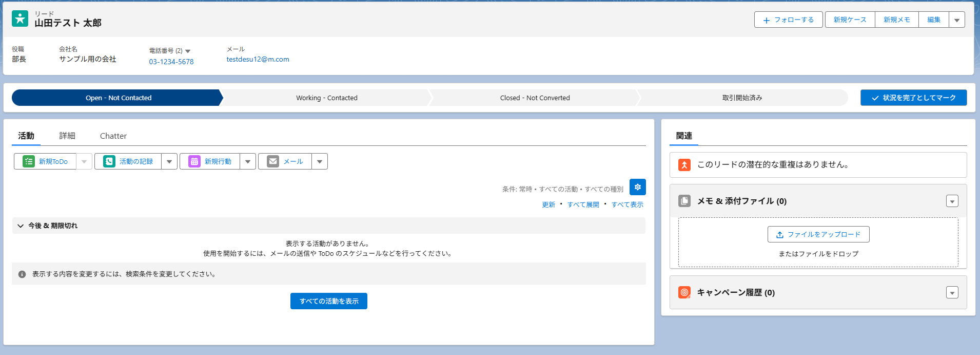Click the 新規行動 button label

click(x=218, y=161)
